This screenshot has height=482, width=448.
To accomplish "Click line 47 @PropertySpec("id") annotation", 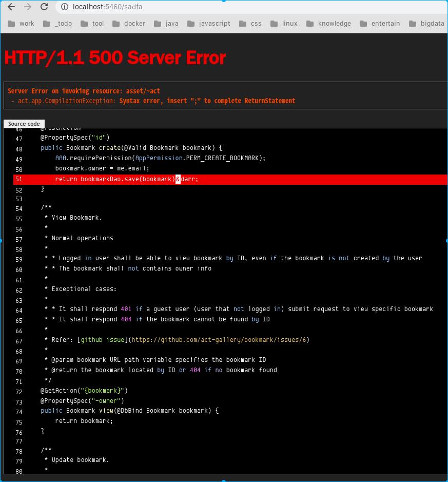I will 75,138.
